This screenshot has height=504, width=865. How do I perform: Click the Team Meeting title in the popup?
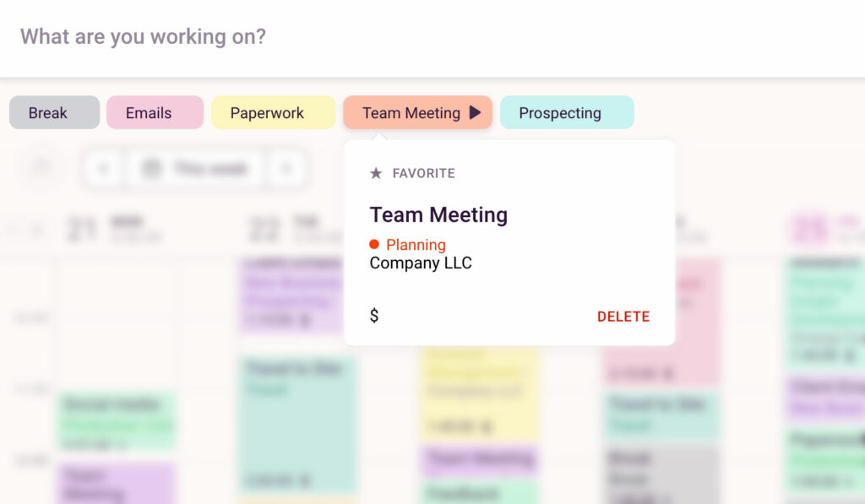438,214
